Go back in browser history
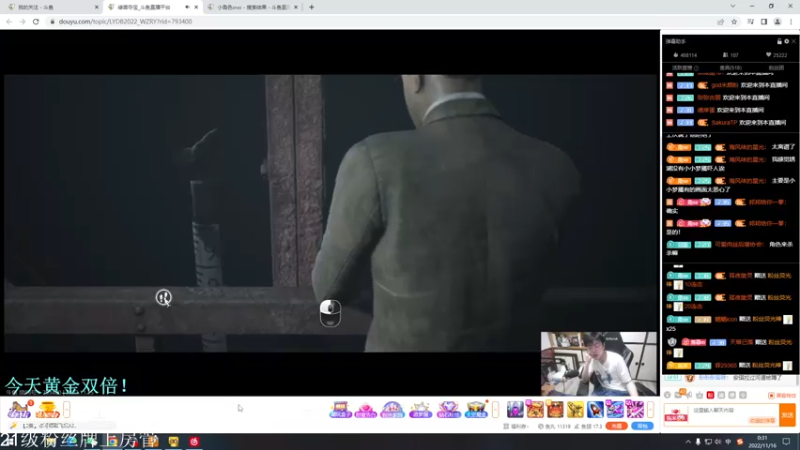800x450 pixels. (x=9, y=21)
